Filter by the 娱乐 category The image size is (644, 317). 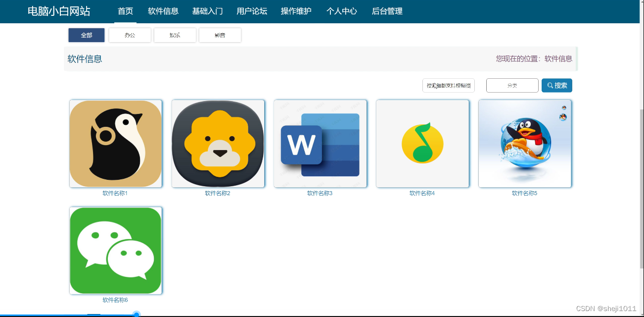pyautogui.click(x=175, y=35)
